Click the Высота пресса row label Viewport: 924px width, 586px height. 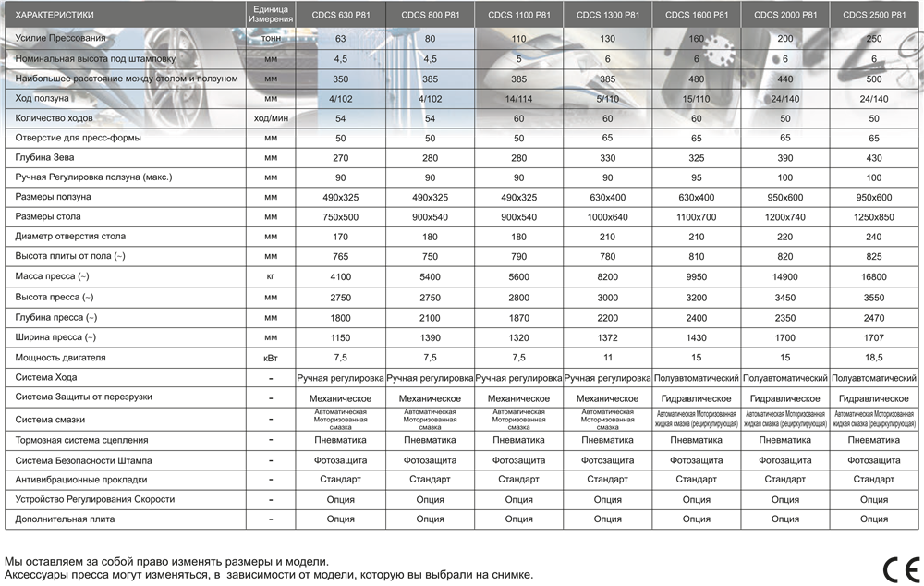pos(55,297)
